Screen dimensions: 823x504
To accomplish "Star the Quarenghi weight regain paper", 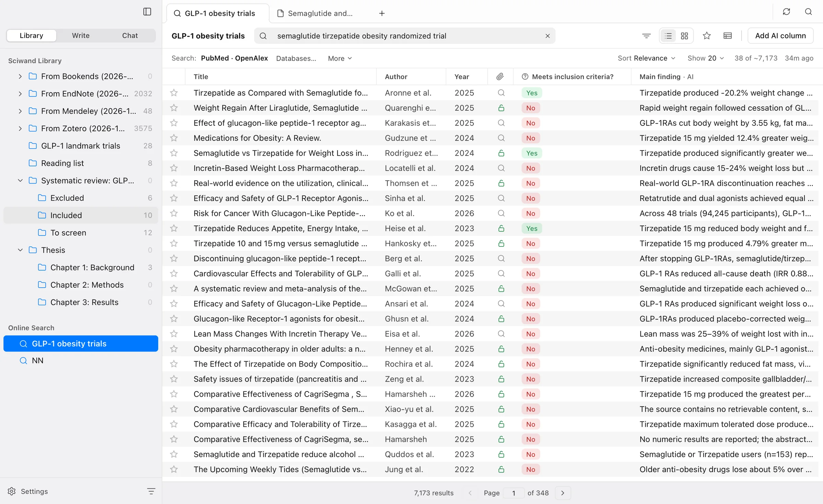I will coord(174,108).
